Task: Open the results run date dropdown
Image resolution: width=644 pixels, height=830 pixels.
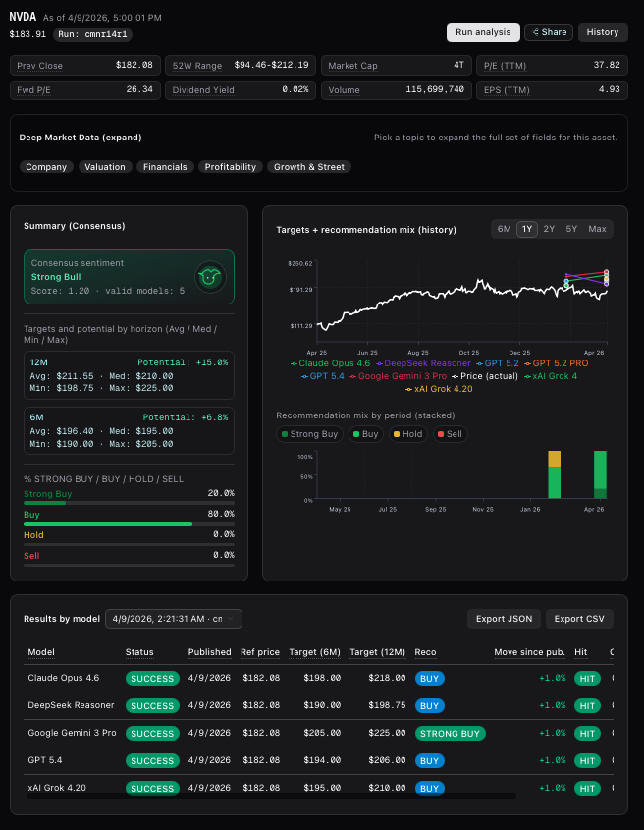Action: pos(174,619)
